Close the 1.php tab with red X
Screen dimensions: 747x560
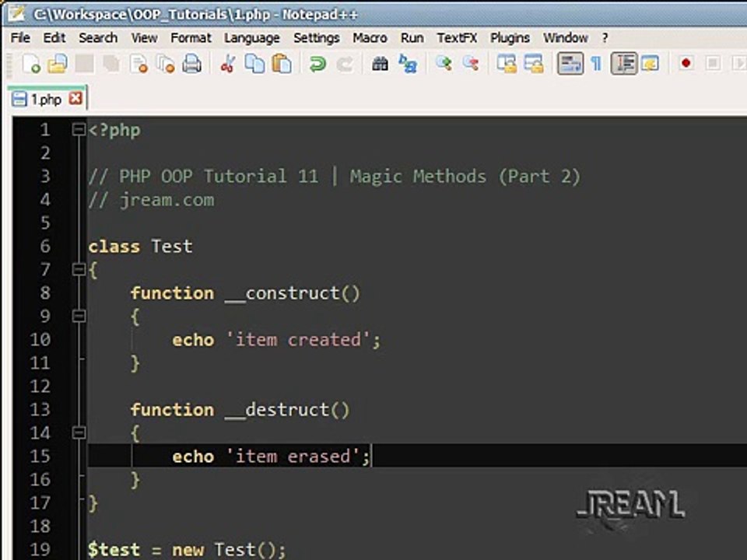coord(75,99)
